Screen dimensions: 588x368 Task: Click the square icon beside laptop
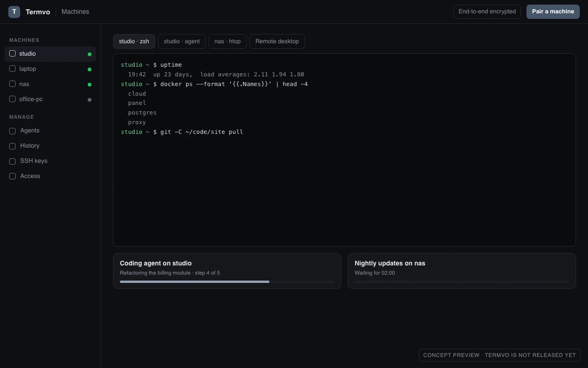tap(12, 69)
